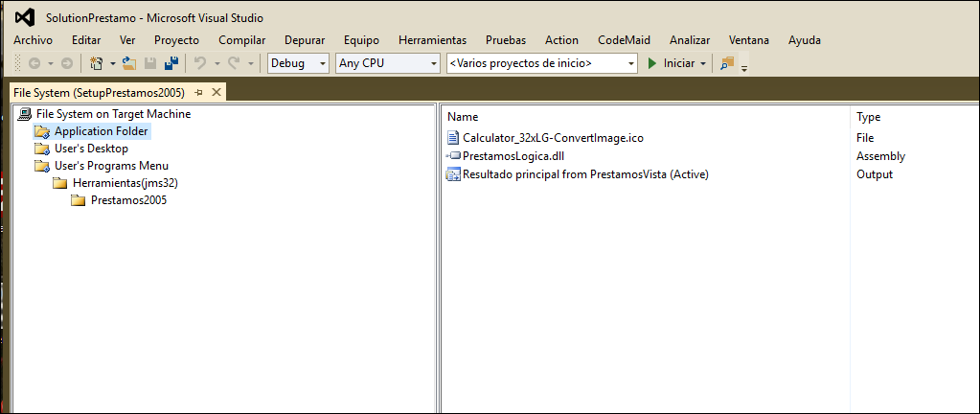
Task: Select the Herramientas(jms32) tree item
Action: (126, 183)
